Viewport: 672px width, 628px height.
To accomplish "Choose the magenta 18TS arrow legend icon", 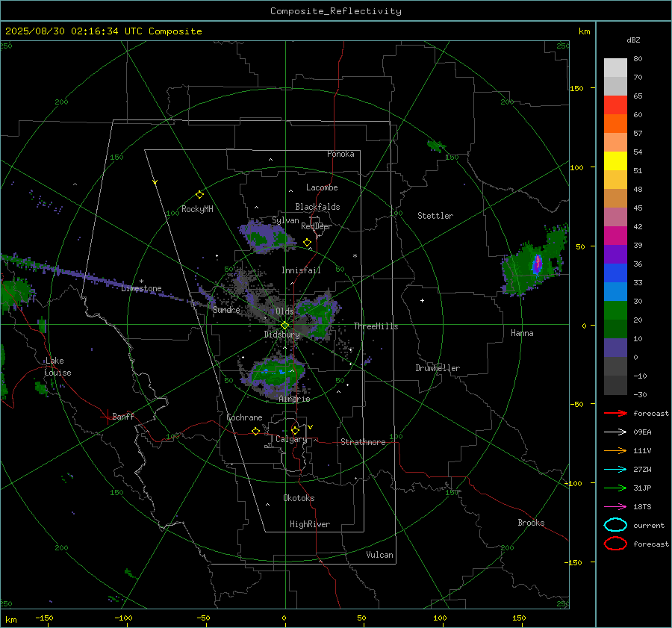I will point(615,507).
